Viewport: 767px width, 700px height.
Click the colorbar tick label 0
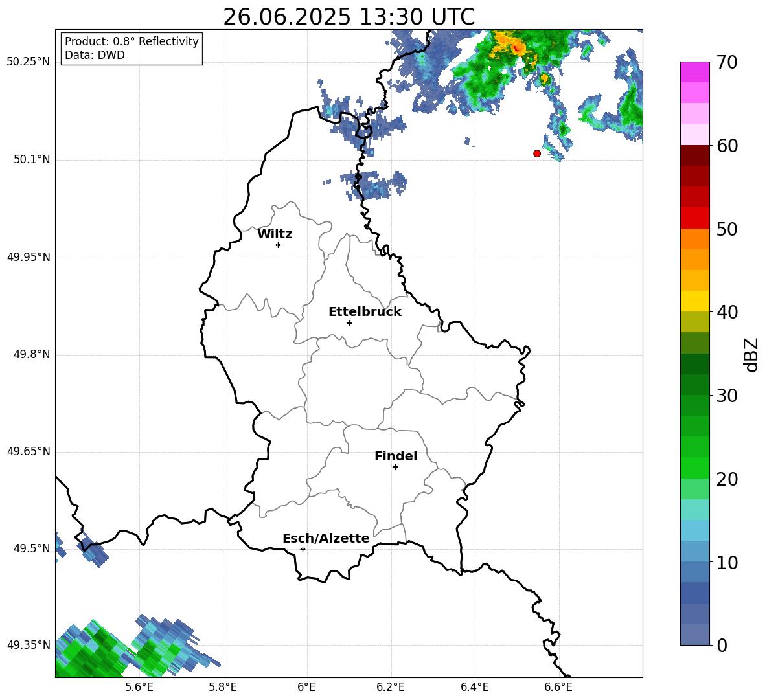pyautogui.click(x=722, y=645)
